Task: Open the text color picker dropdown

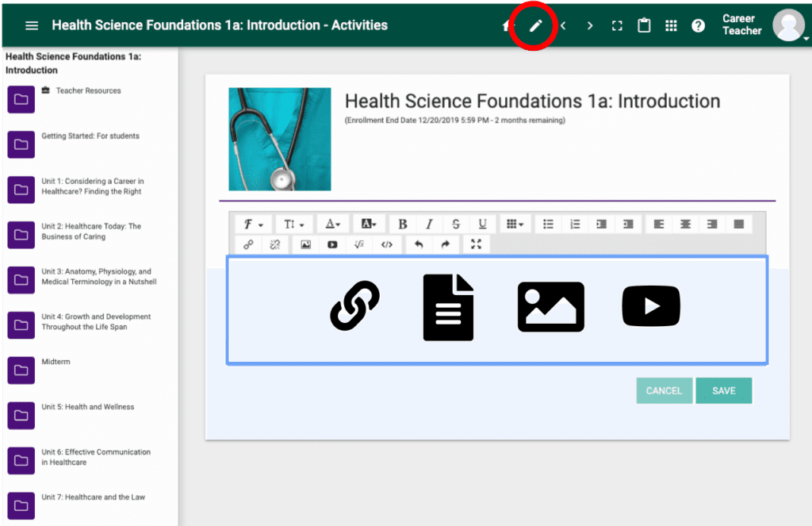Action: [333, 225]
